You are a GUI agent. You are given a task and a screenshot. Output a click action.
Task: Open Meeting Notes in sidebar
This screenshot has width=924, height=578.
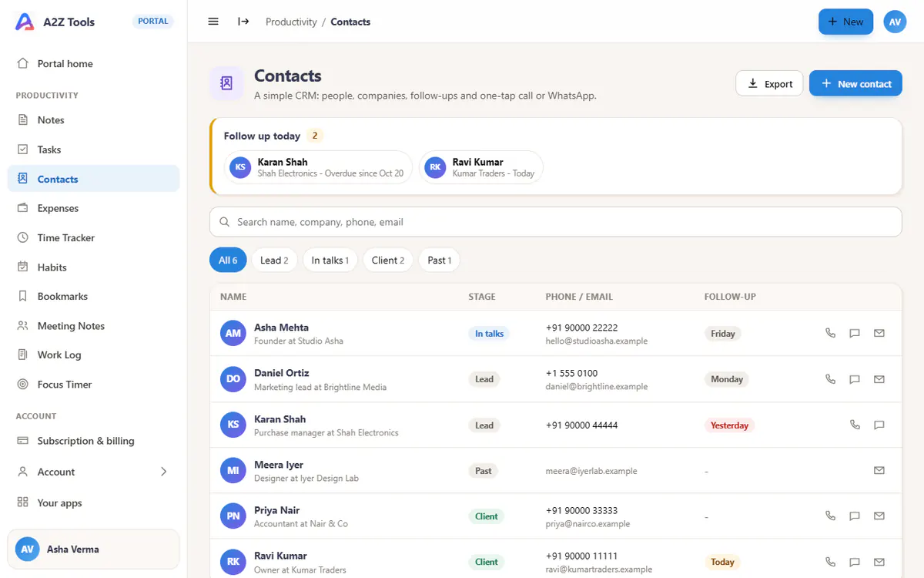click(93, 325)
